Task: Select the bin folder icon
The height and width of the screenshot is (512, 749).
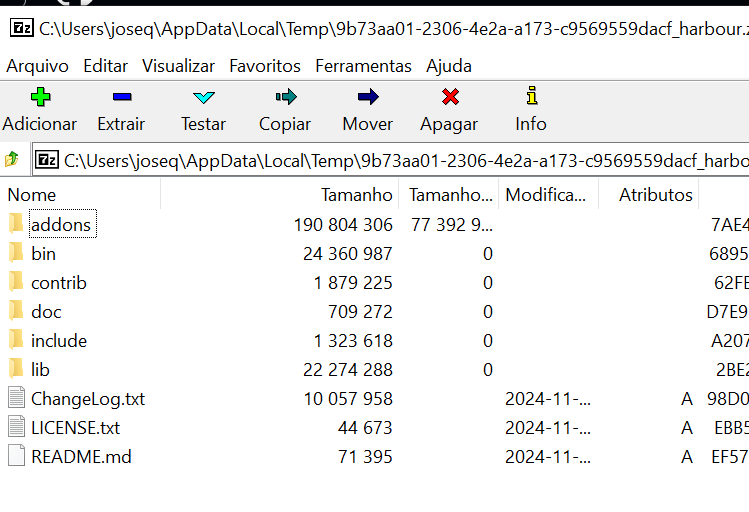Action: click(16, 253)
